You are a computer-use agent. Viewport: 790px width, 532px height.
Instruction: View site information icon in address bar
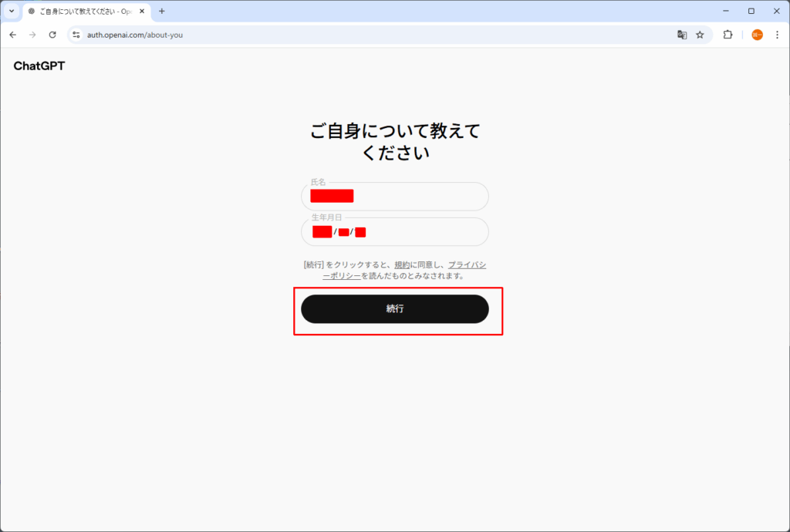tap(76, 35)
